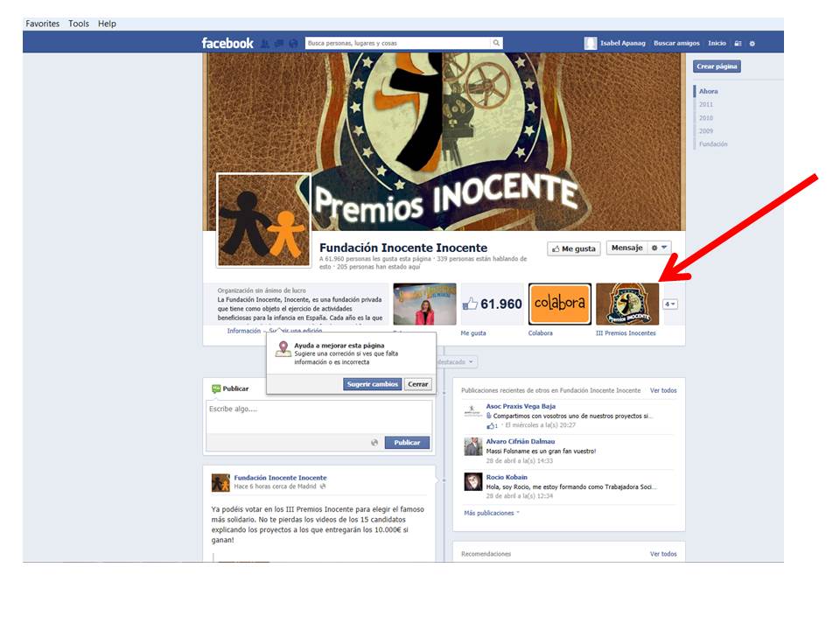Open the Tools menu

pyautogui.click(x=78, y=24)
